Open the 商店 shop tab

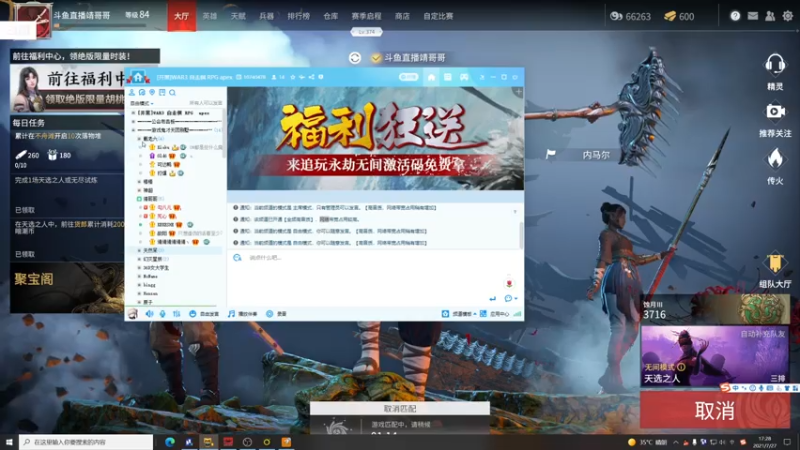[x=402, y=16]
